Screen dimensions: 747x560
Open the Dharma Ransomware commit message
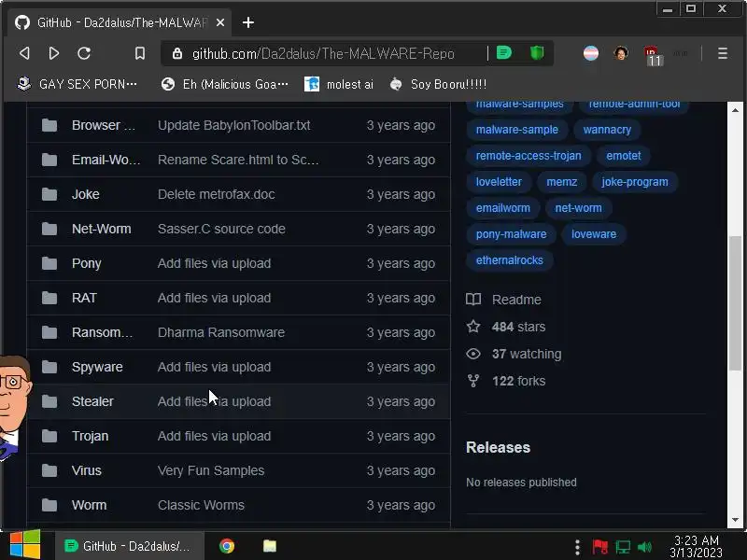point(221,332)
